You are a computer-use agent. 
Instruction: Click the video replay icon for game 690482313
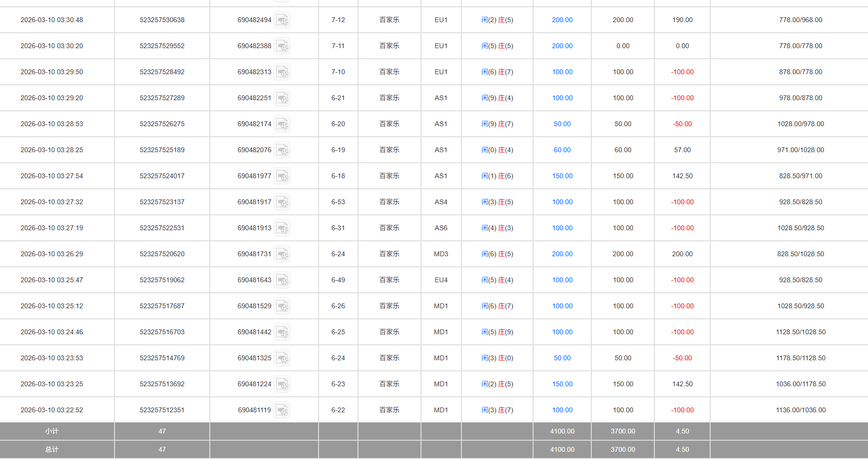tap(283, 72)
